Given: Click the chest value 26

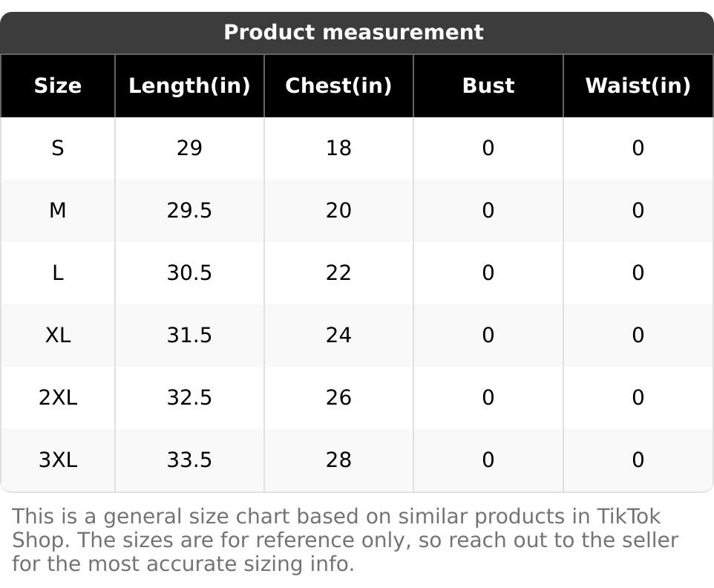Looking at the screenshot, I should (x=338, y=398).
